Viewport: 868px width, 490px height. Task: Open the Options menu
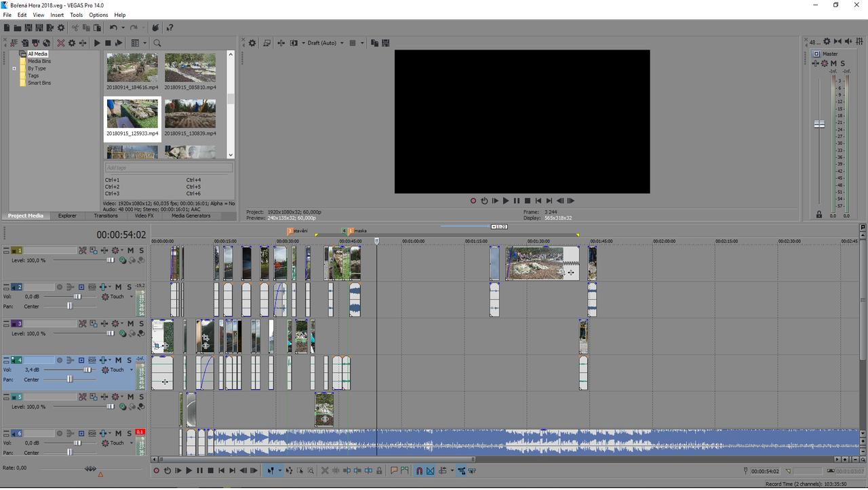click(x=98, y=15)
